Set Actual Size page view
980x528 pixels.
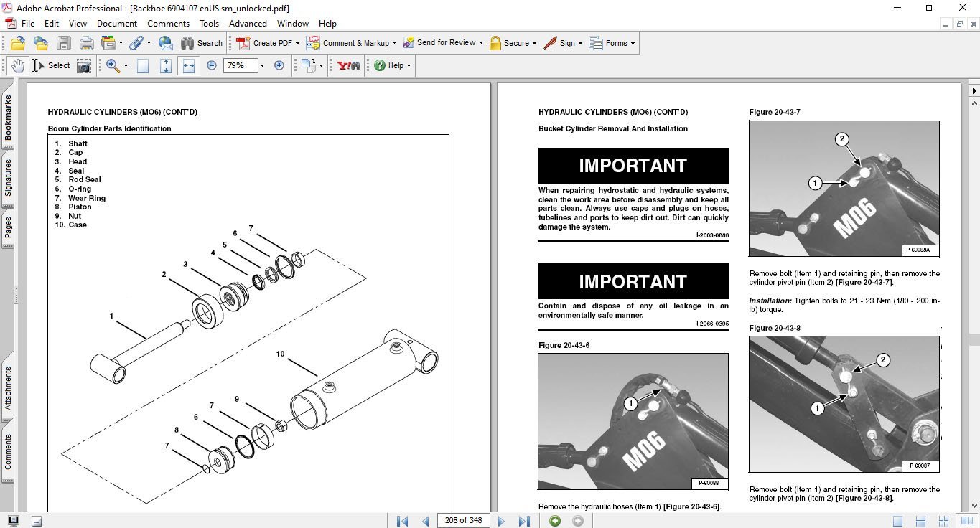point(143,65)
